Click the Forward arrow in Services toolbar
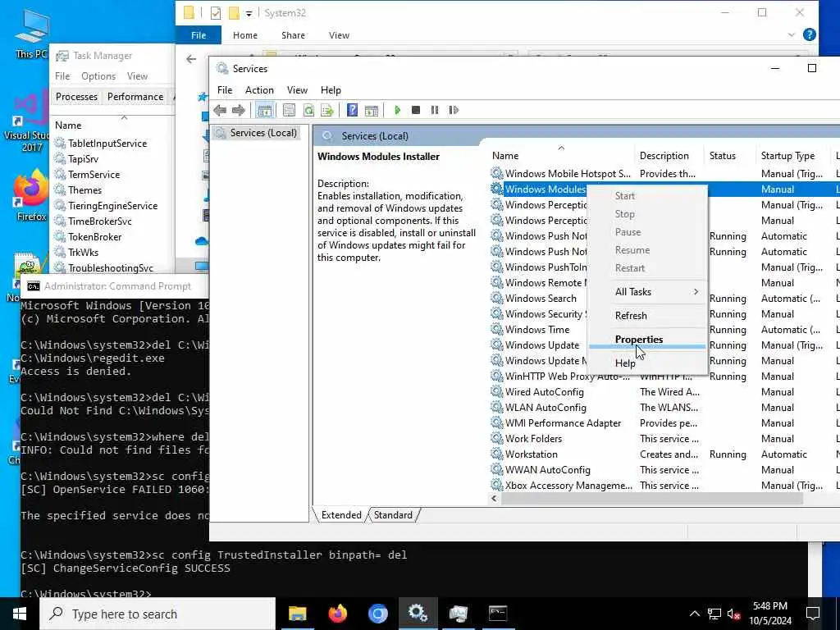The height and width of the screenshot is (630, 840). (239, 111)
